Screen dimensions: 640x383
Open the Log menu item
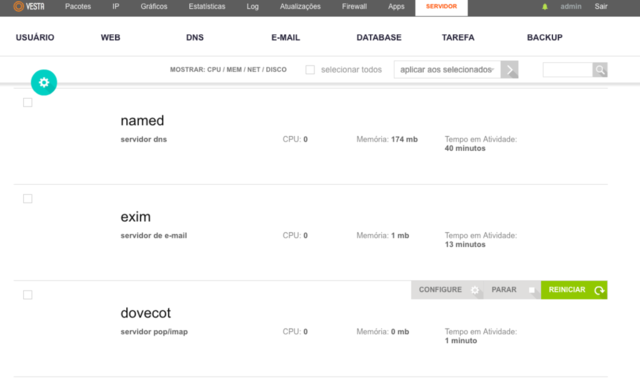(253, 7)
